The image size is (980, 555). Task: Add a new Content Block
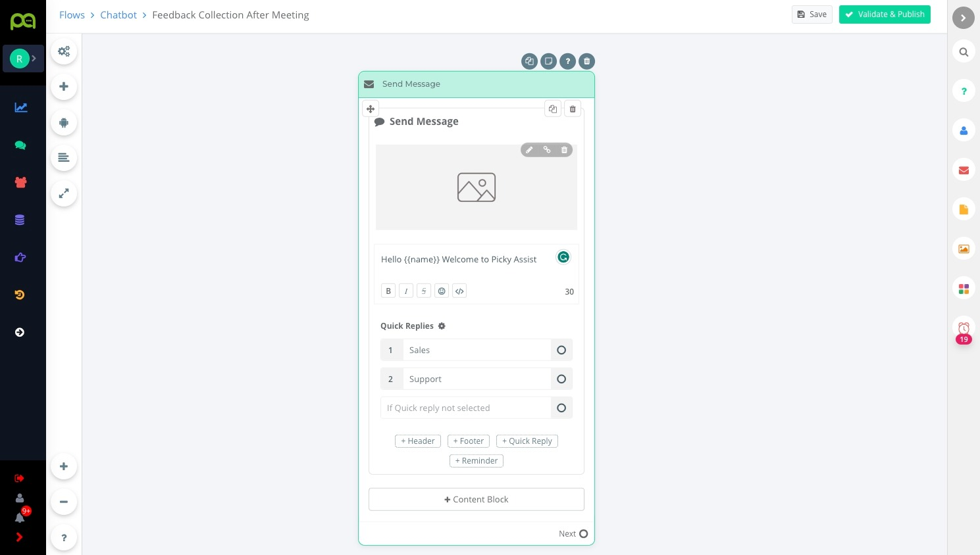[476, 499]
